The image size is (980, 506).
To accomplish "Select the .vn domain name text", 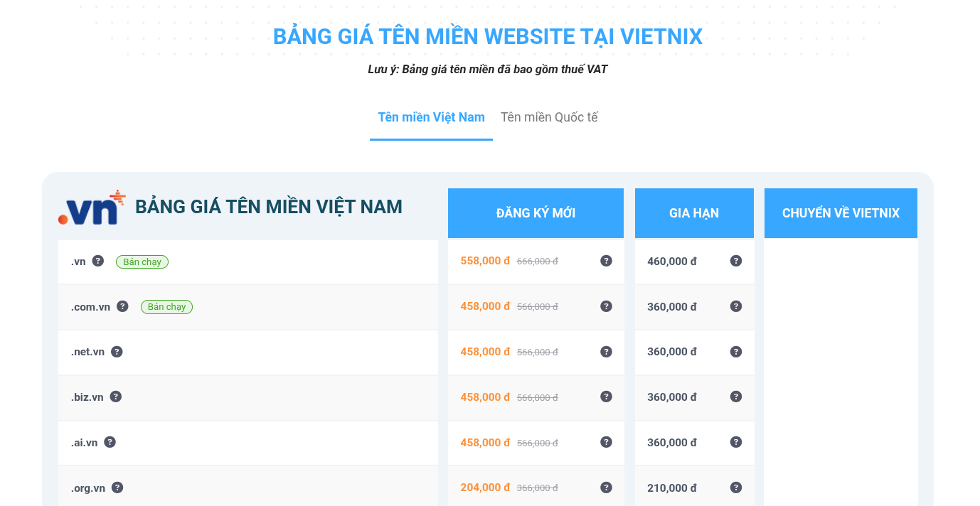I will [x=78, y=262].
